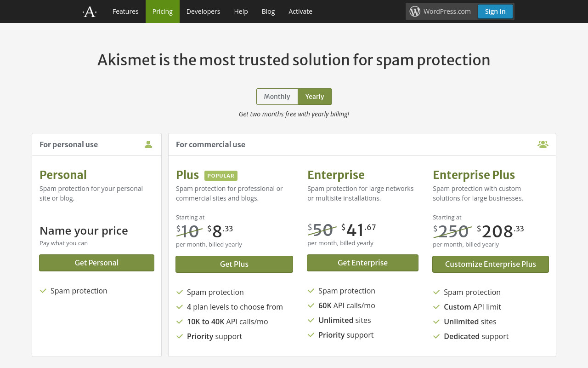Click the checkmark beside 'Custom API limit'
This screenshot has height=368, width=588.
(x=436, y=307)
